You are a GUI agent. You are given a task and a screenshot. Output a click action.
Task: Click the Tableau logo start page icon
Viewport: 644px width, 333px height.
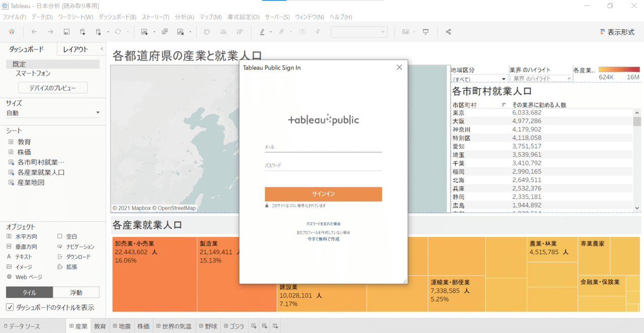click(12, 32)
